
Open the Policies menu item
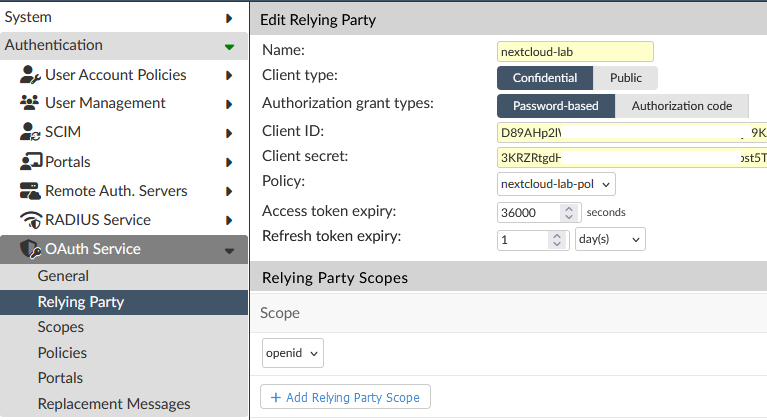[62, 353]
